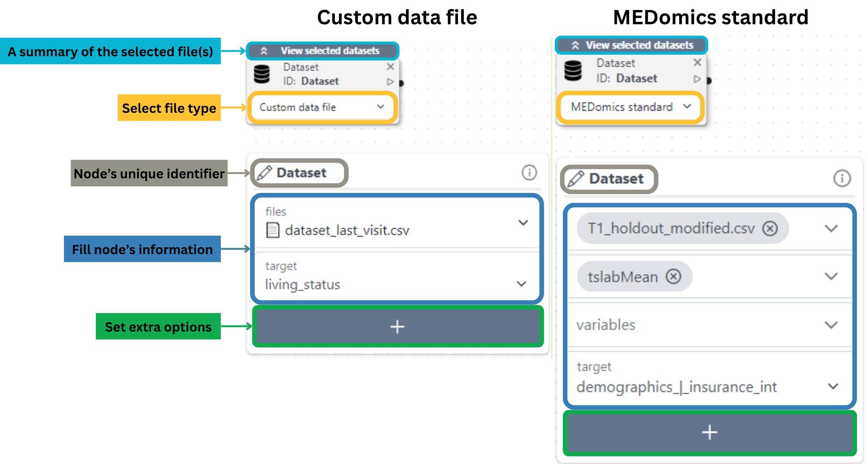The height and width of the screenshot is (464, 868).
Task: Add extra options in the Custom data file panel
Action: coord(397,327)
